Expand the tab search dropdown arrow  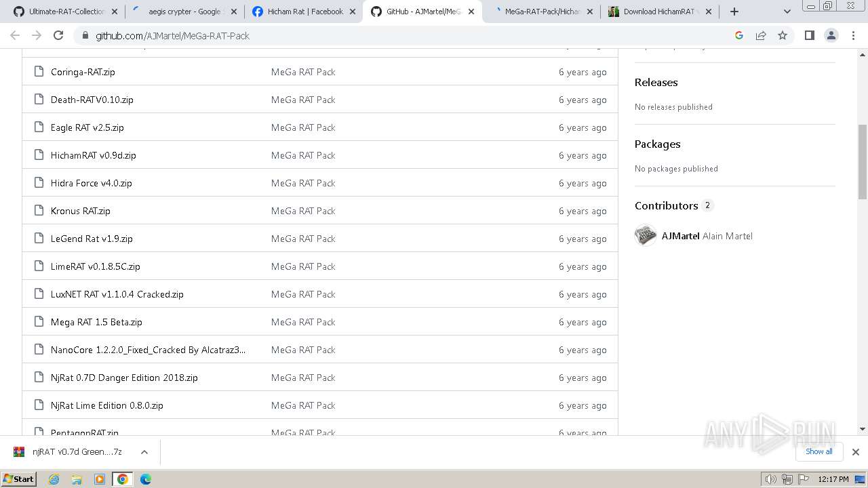(787, 12)
